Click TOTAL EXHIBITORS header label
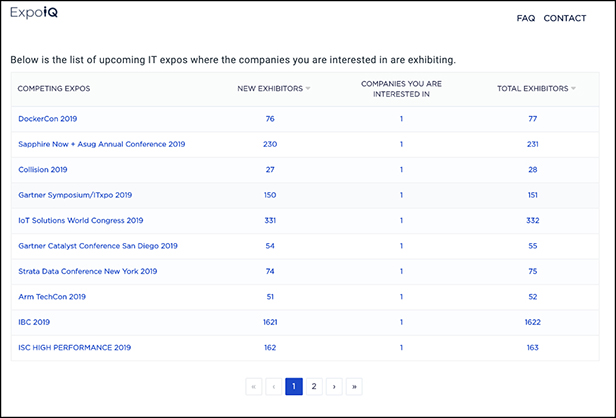This screenshot has height=418, width=616. coord(533,88)
